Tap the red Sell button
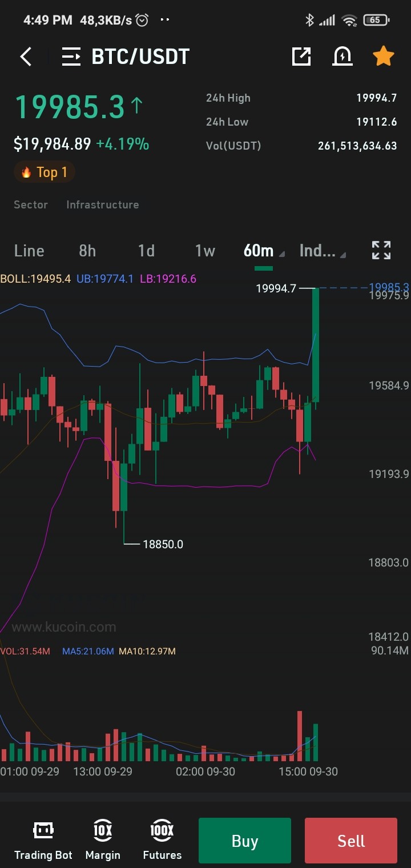The width and height of the screenshot is (411, 868). 351,841
